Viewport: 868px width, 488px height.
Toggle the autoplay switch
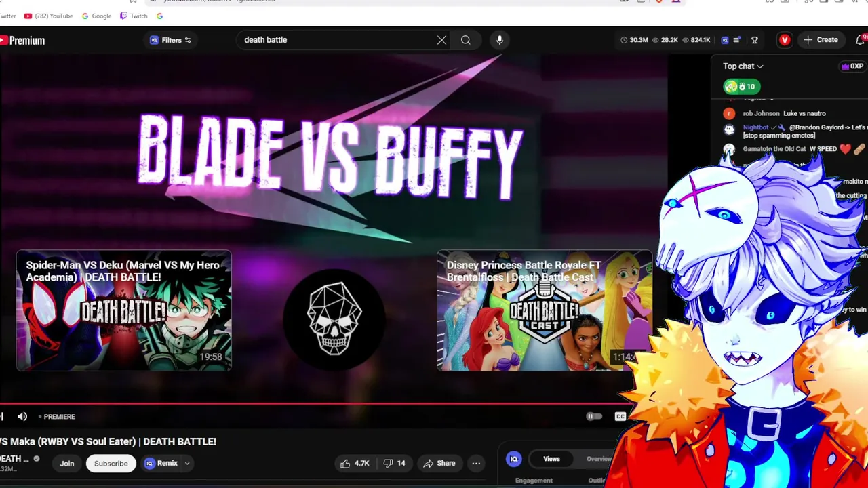594,416
